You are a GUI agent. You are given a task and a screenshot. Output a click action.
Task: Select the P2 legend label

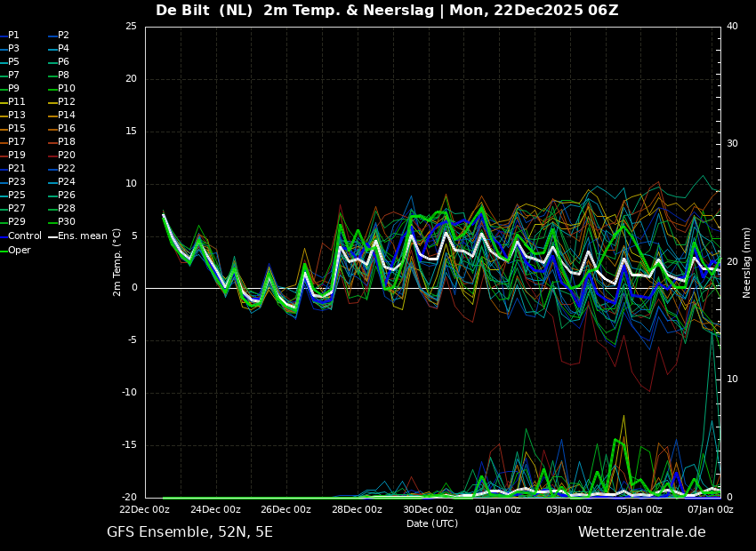(63, 36)
